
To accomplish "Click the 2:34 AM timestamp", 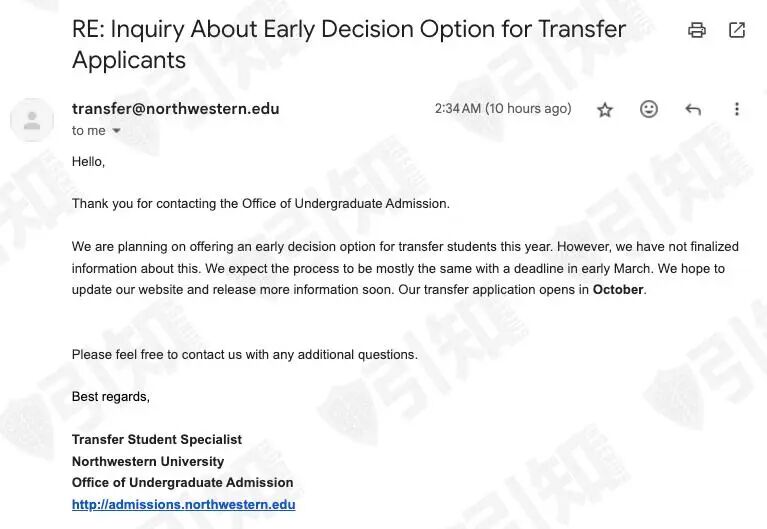I will [x=503, y=108].
